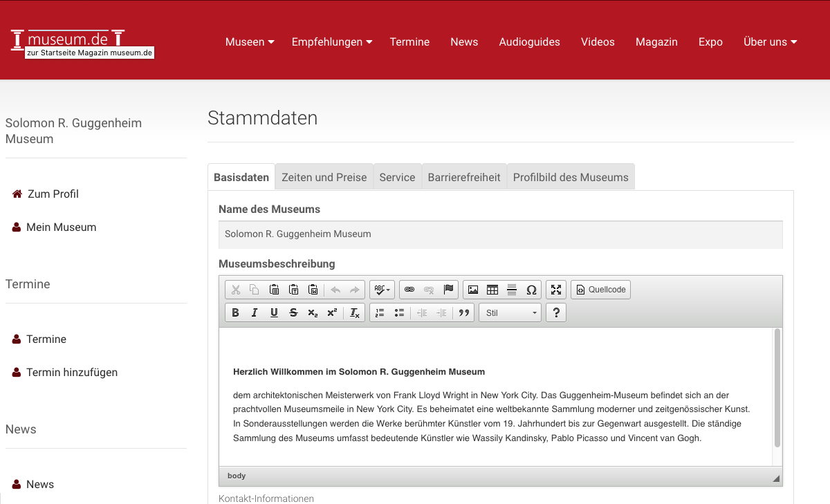Screen dimensions: 830x504
Task: Open News in top navigation
Action: 464,42
